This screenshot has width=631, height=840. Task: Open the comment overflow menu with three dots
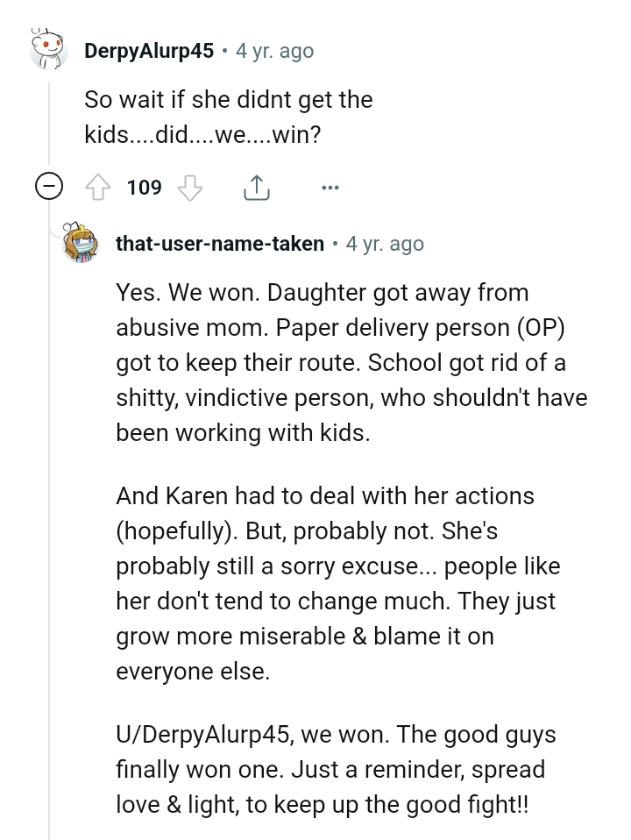(330, 187)
